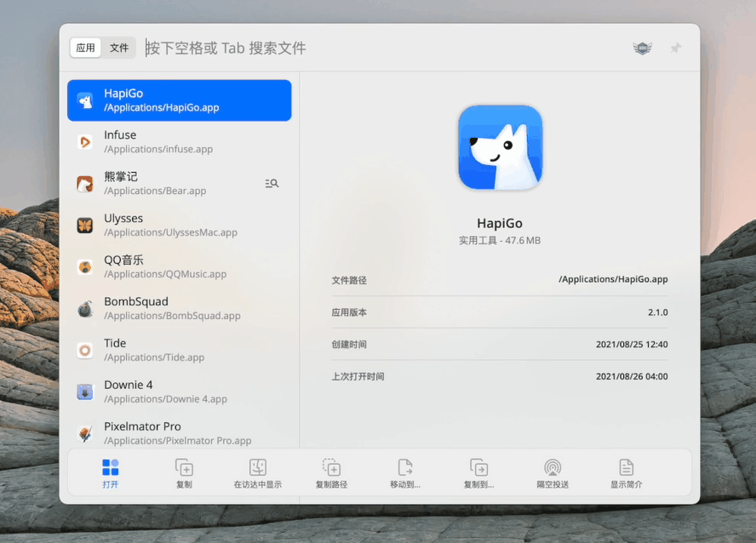Click the Tide app icon
Viewport: 756px width, 543px height.
[x=85, y=351]
